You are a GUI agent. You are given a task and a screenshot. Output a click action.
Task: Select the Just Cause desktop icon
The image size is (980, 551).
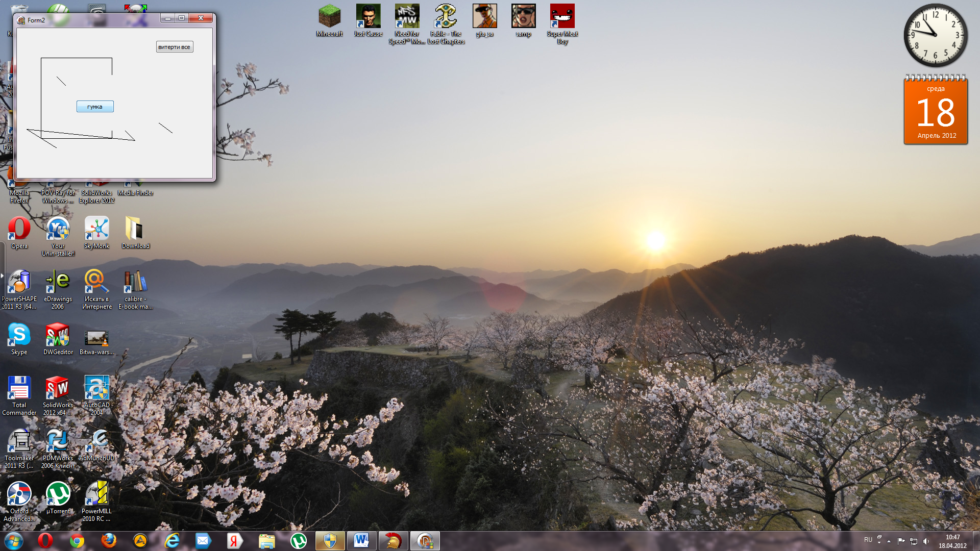point(368,21)
